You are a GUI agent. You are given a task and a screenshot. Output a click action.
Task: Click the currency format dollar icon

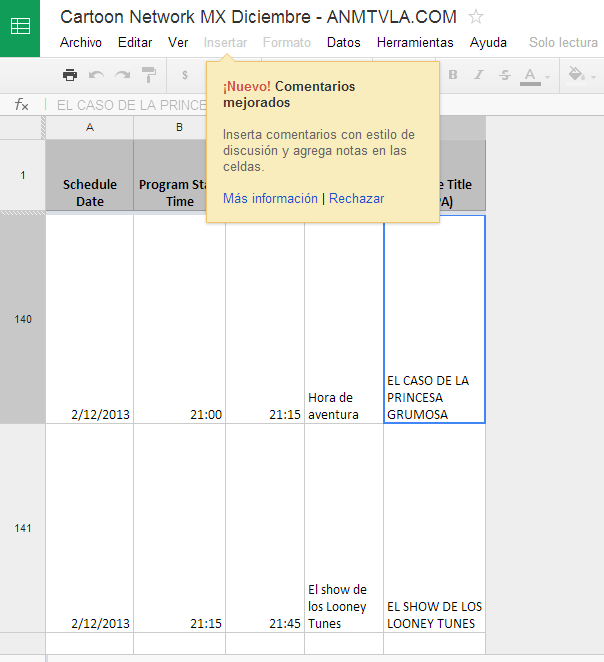click(x=184, y=75)
